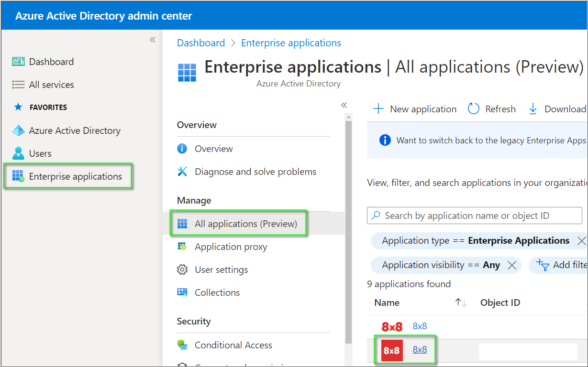
Task: Click the blue info icon in banner
Action: [385, 140]
